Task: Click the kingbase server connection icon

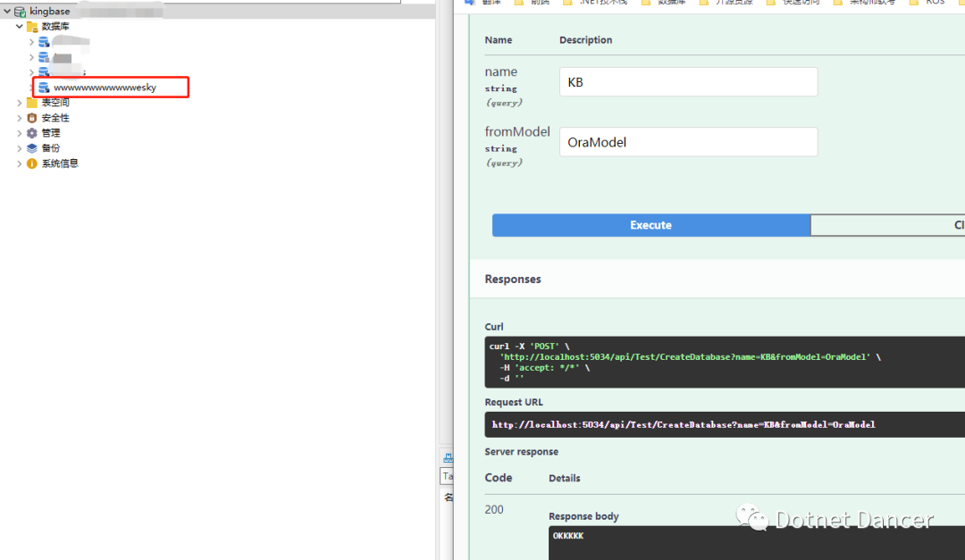Action: 20,11
